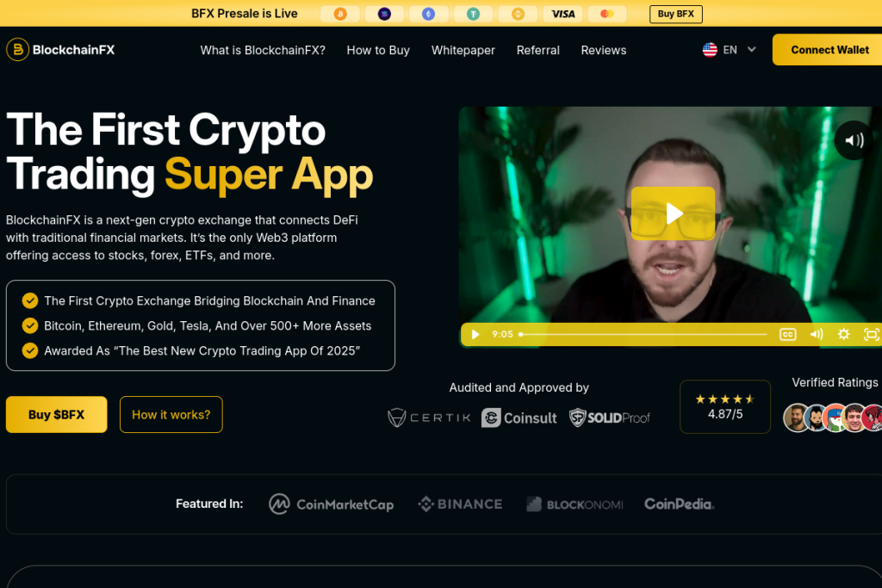This screenshot has width=882, height=588.
Task: Click the Mastercard payment icon
Action: 607,14
